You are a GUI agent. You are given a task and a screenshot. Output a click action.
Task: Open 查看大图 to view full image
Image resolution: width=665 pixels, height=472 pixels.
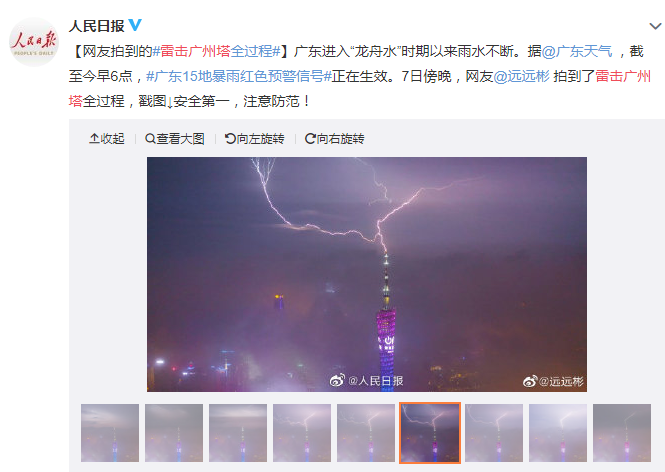175,139
